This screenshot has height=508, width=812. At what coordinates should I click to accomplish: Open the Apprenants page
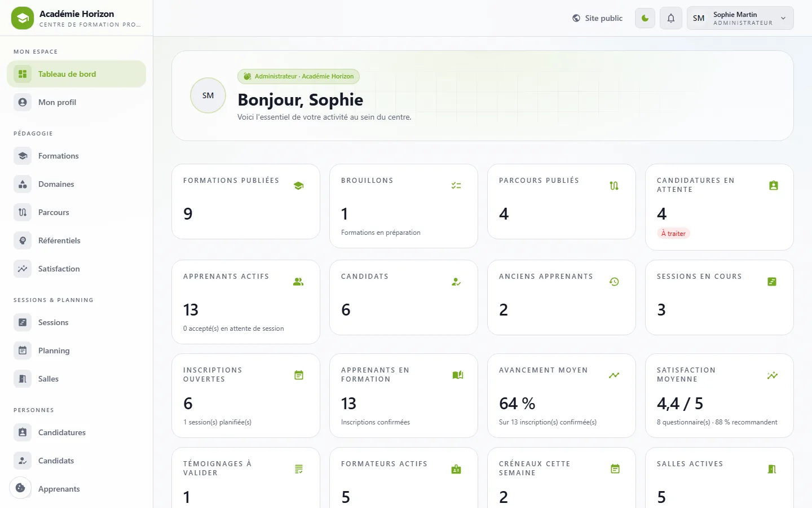coord(76,489)
